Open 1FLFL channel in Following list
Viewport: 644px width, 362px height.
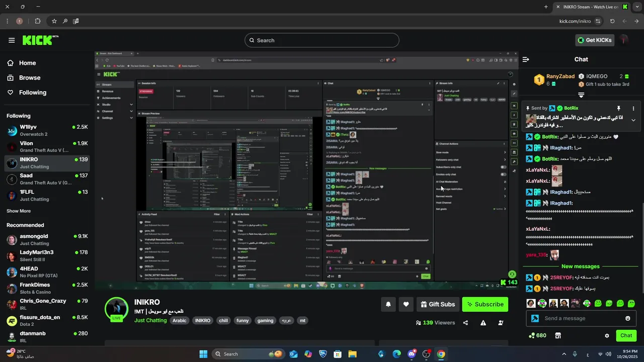tap(47, 195)
